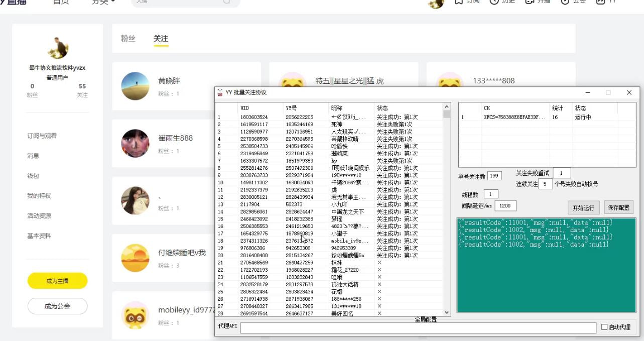644x341 pixels.
Task: Open 付继续睡吧v我's avatar
Action: click(x=136, y=258)
